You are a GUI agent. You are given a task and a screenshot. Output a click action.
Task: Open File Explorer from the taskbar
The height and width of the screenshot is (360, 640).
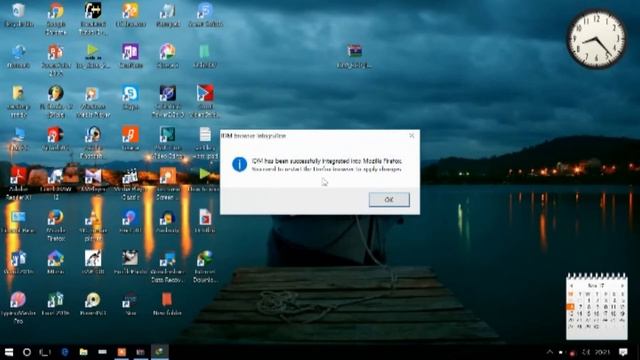point(84,352)
